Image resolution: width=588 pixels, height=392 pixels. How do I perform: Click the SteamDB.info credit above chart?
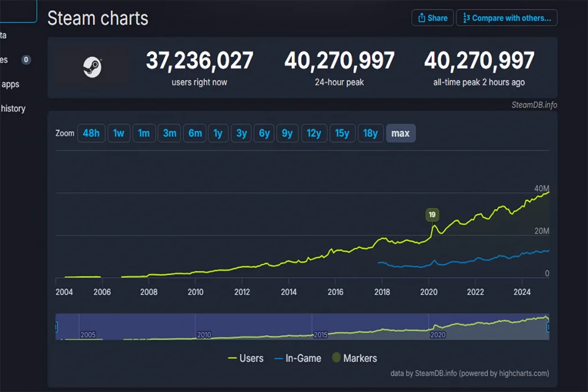[x=534, y=105]
